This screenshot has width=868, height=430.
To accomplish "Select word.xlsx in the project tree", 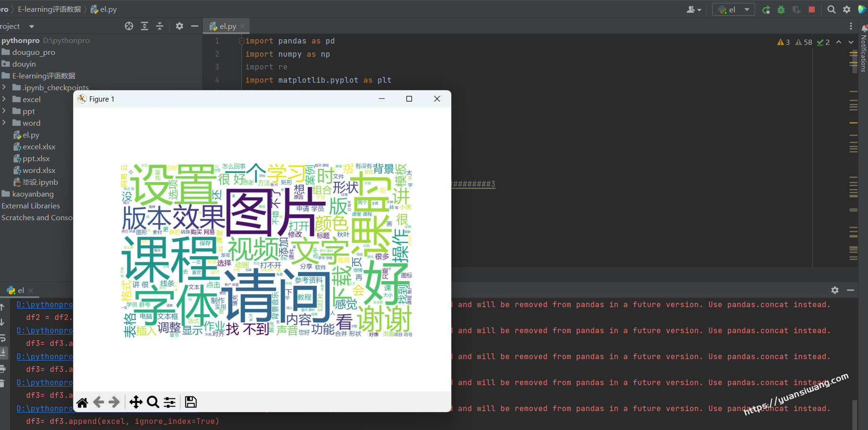I will click(x=34, y=170).
